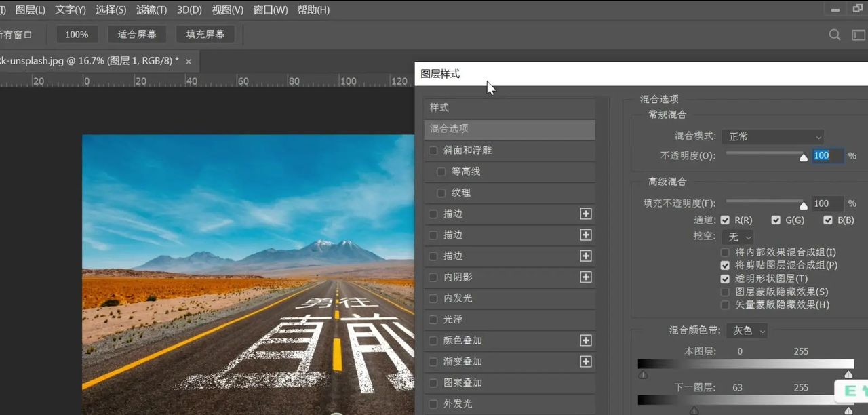868x415 pixels.
Task: Open the 混合模式 dropdown showing 正常
Action: [x=772, y=136]
